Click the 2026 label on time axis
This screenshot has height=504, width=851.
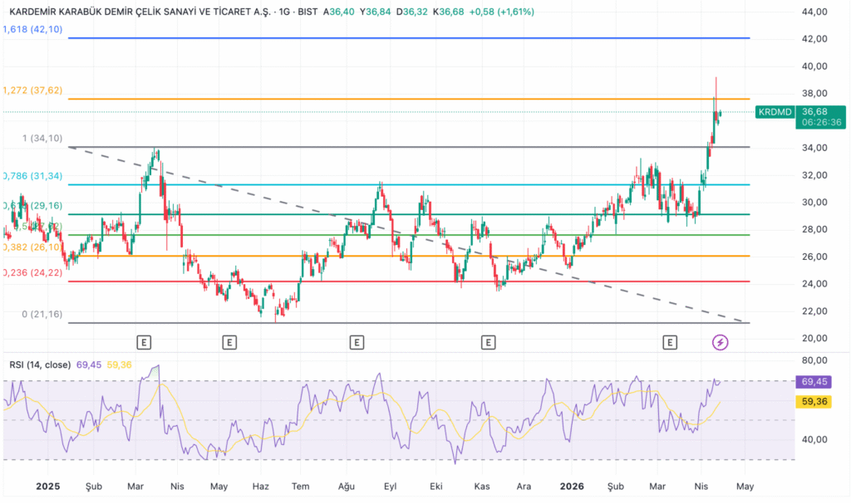[571, 487]
